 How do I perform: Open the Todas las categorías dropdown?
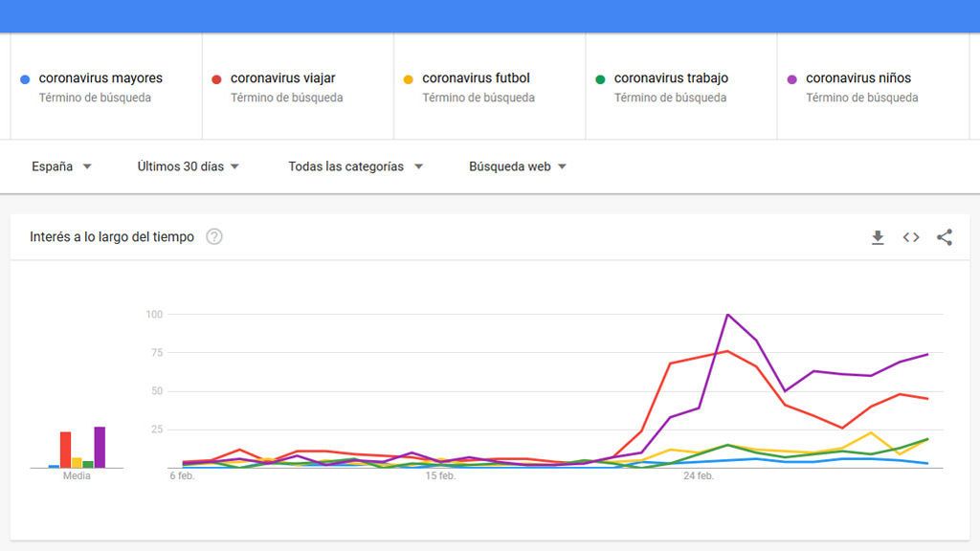pyautogui.click(x=356, y=166)
